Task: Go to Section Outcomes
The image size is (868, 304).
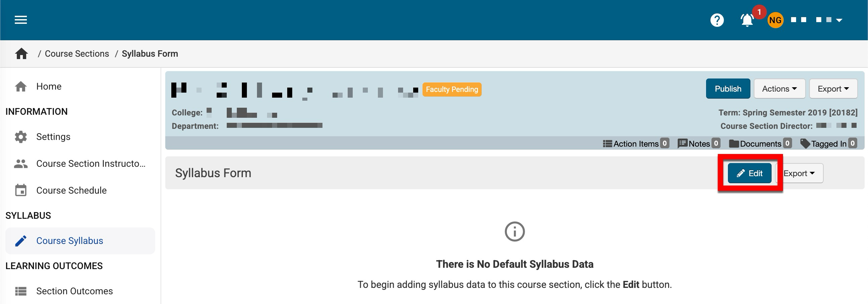Action: [x=74, y=291]
